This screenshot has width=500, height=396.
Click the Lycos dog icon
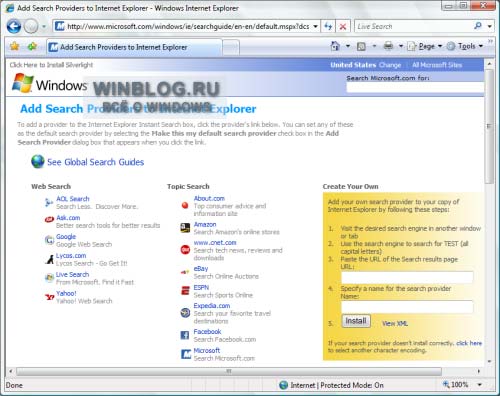(50, 259)
